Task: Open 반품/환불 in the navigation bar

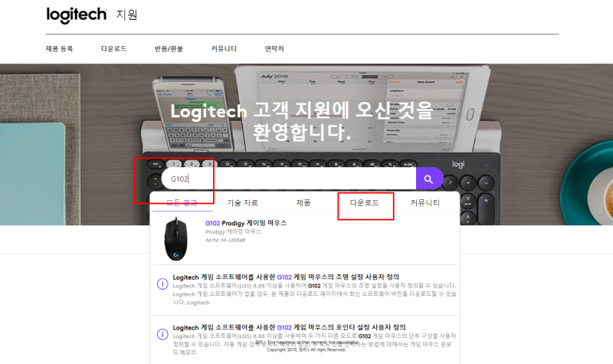Action: [169, 49]
